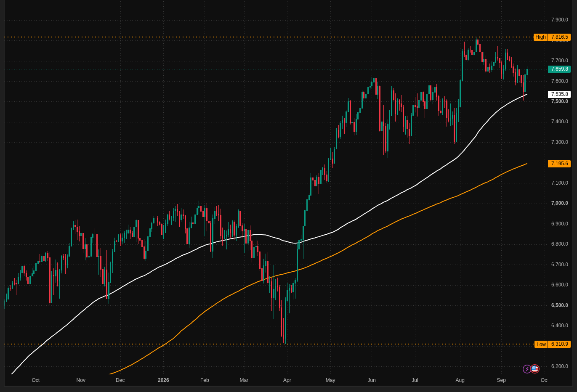The height and width of the screenshot is (392, 577).
Task: Click the 7,400.0 price axis label
Action: pyautogui.click(x=559, y=122)
